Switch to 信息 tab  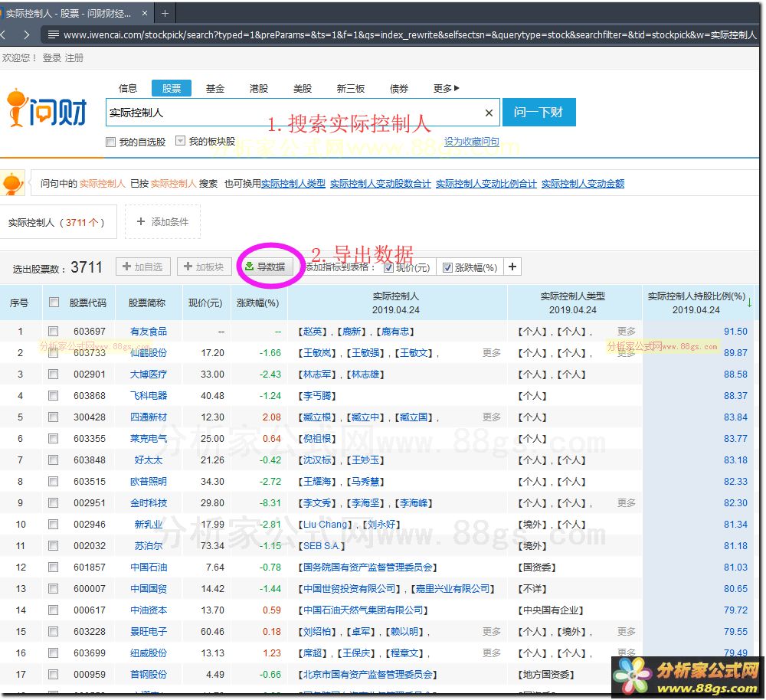click(x=128, y=88)
